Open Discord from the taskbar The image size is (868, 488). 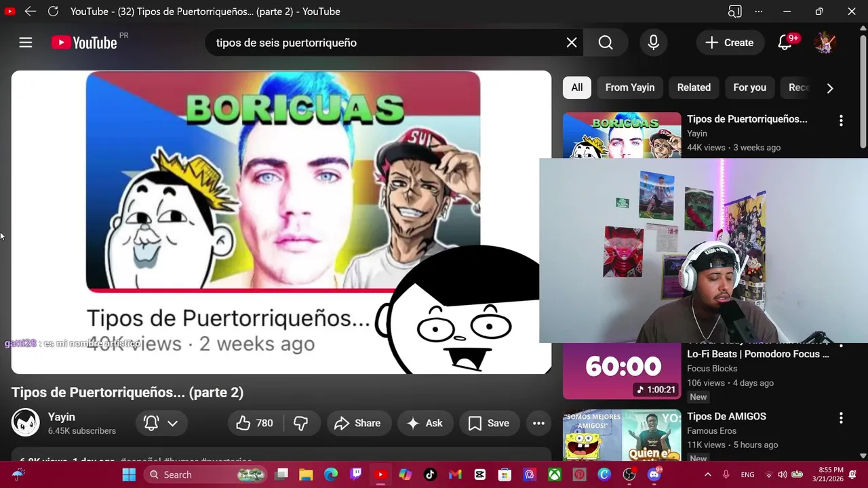[654, 474]
